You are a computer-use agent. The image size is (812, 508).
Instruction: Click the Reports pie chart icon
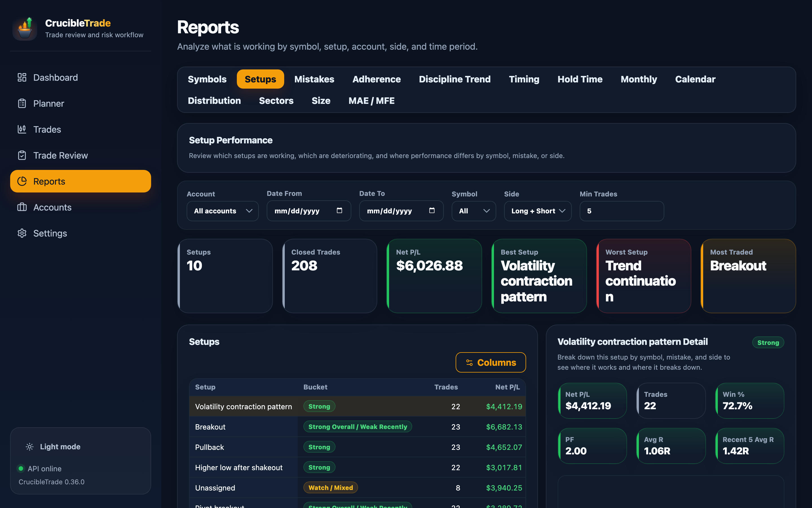(x=22, y=181)
